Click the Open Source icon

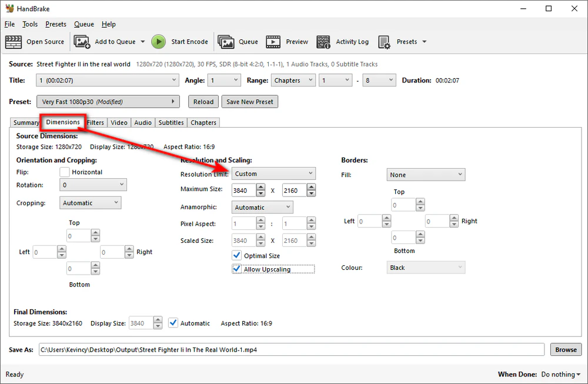click(13, 41)
